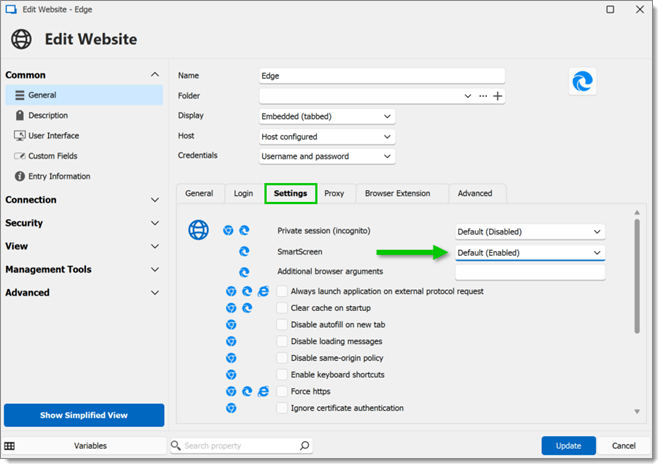
Task: Click Chrome icon on Force https row
Action: coord(231,392)
